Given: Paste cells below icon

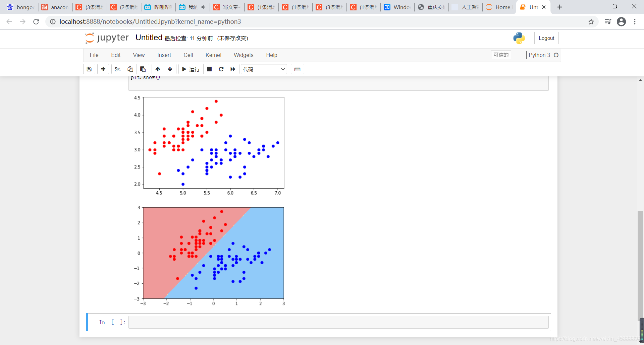Looking at the screenshot, I should click(x=143, y=69).
